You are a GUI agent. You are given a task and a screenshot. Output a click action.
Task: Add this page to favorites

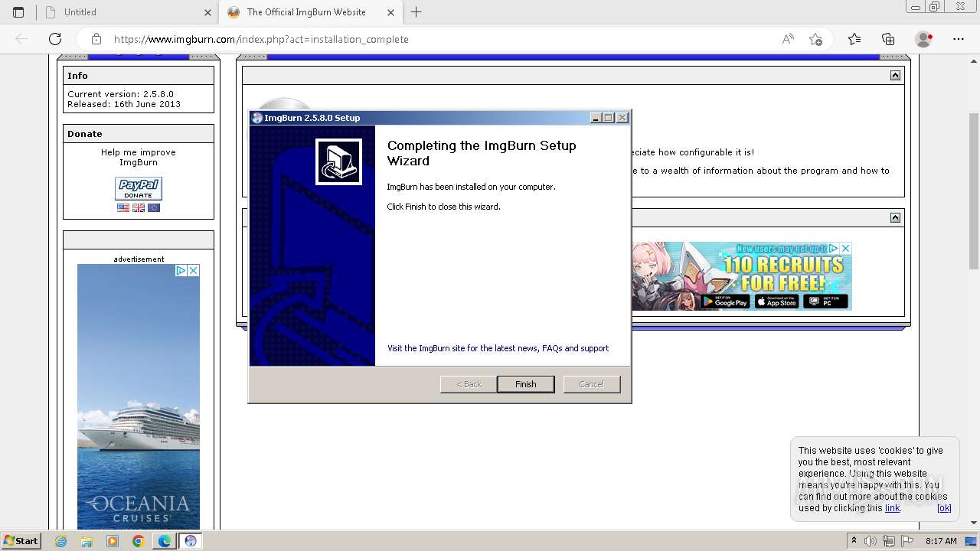point(816,39)
